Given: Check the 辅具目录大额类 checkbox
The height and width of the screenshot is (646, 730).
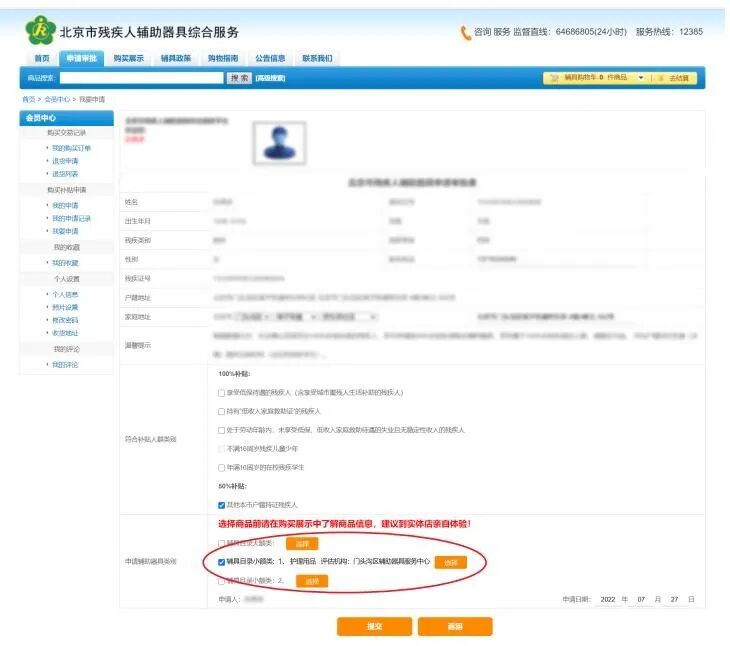Looking at the screenshot, I should click(222, 543).
